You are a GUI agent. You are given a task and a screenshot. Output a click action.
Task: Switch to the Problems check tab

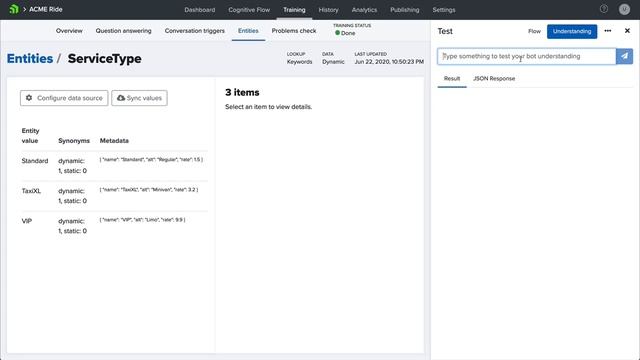point(294,31)
